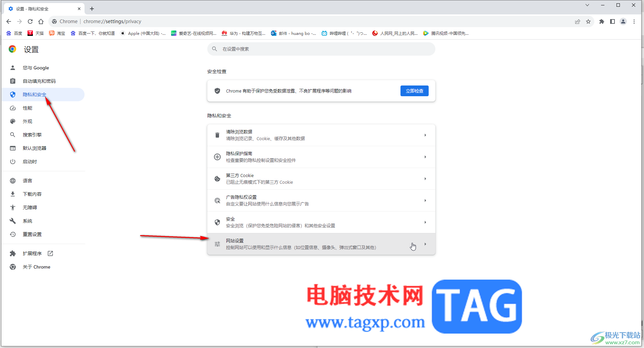
Task: Select 无障碍 in sidebar
Action: pyautogui.click(x=43, y=208)
